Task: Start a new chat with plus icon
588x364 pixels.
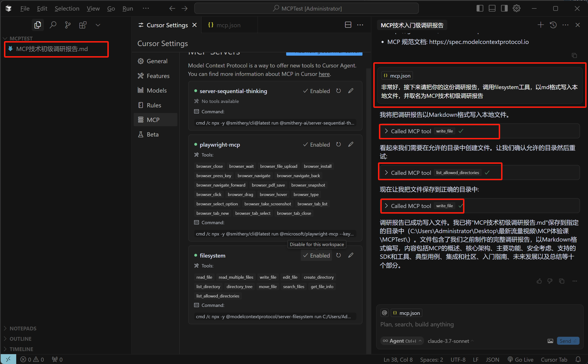Action: (x=541, y=25)
